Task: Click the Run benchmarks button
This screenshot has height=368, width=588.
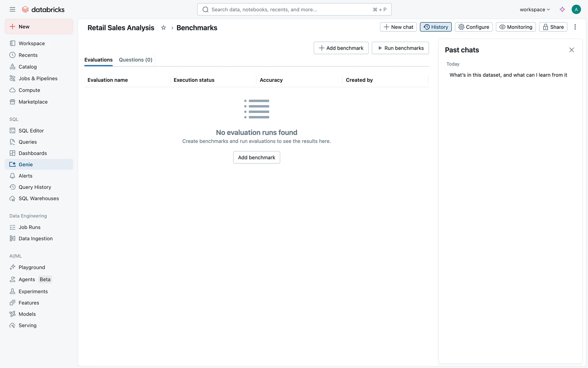Action: click(400, 48)
